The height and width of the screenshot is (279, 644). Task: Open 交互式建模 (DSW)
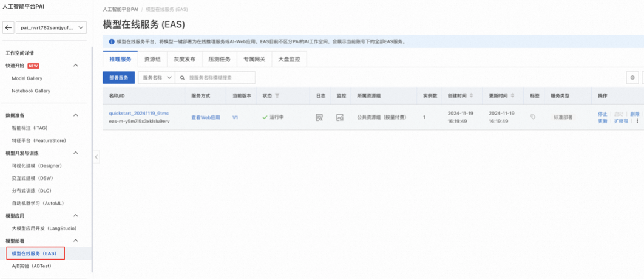[x=32, y=178]
